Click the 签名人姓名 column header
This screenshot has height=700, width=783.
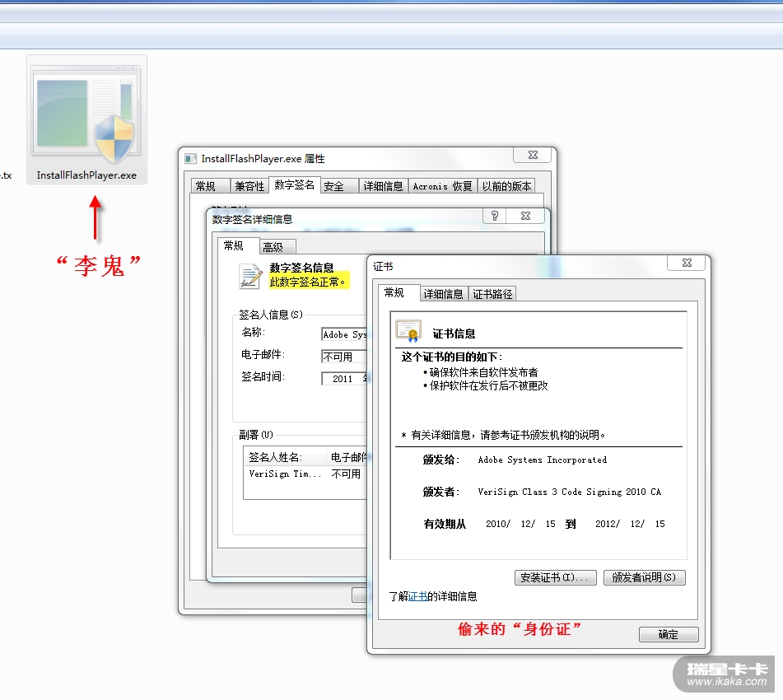pyautogui.click(x=286, y=457)
